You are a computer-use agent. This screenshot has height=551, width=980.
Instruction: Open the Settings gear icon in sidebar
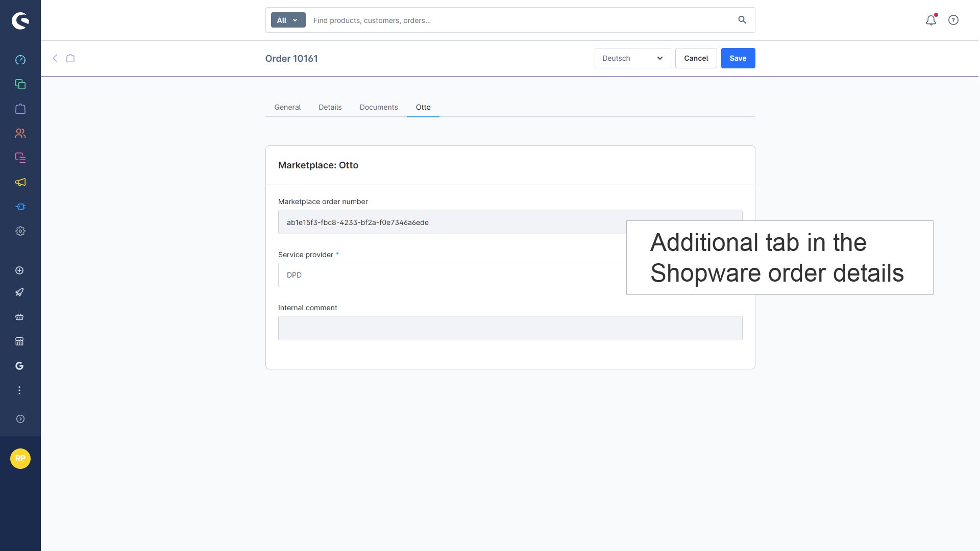click(x=20, y=231)
